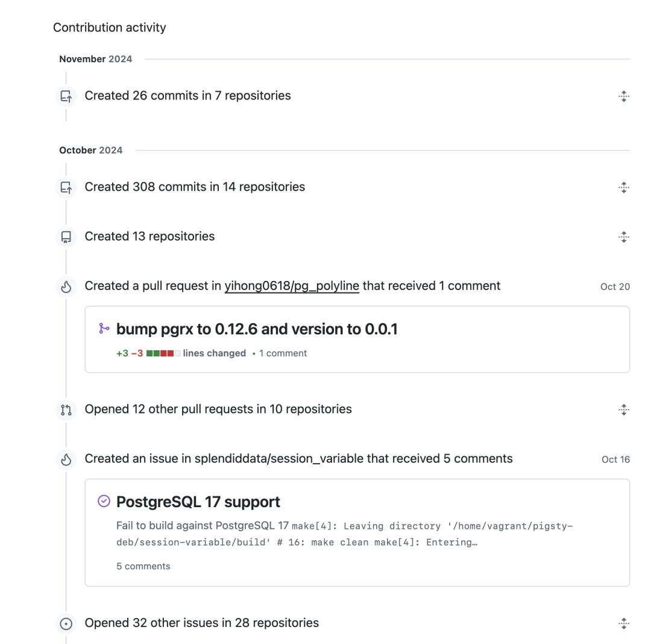
Task: Click the purple merged icon on the bump pgrx card
Action: click(104, 329)
